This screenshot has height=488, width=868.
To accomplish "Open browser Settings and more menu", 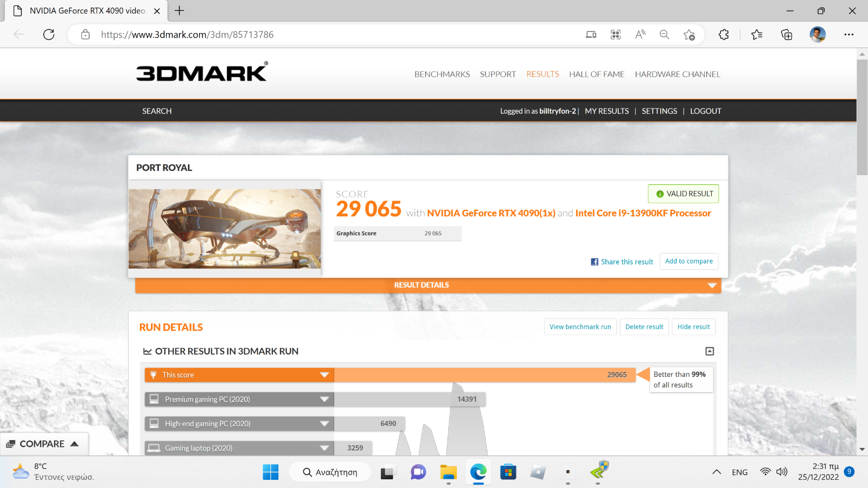I will 849,35.
